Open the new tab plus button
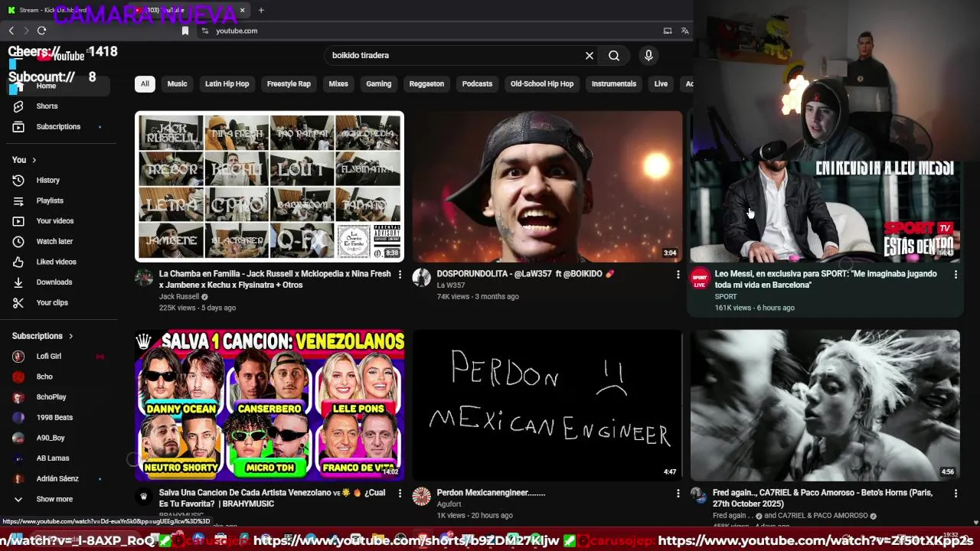This screenshot has height=551, width=980. (x=261, y=10)
